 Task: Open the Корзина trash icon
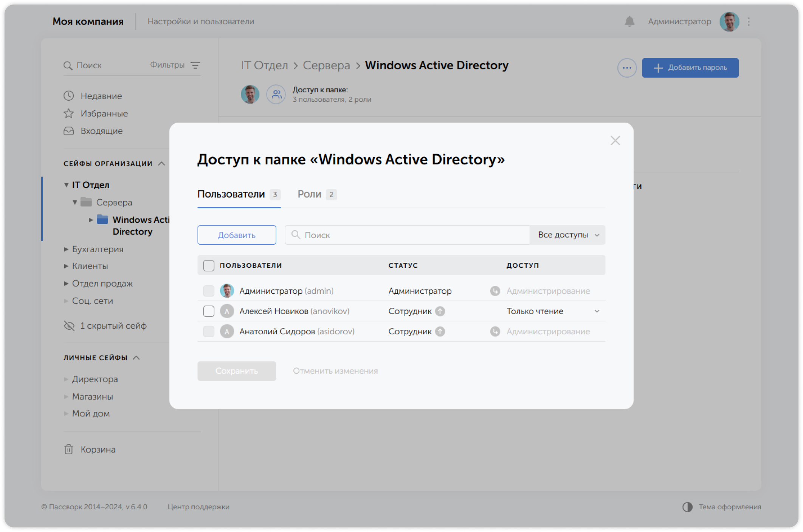click(x=68, y=449)
